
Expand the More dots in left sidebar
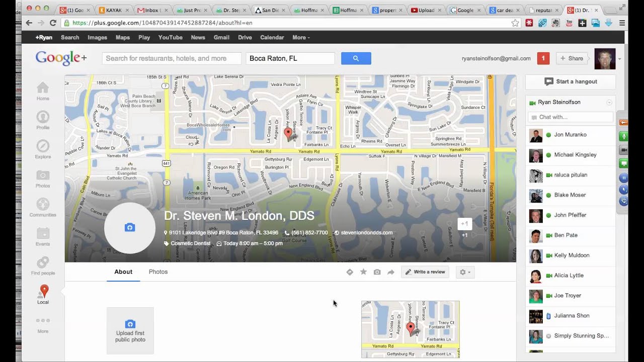click(43, 324)
